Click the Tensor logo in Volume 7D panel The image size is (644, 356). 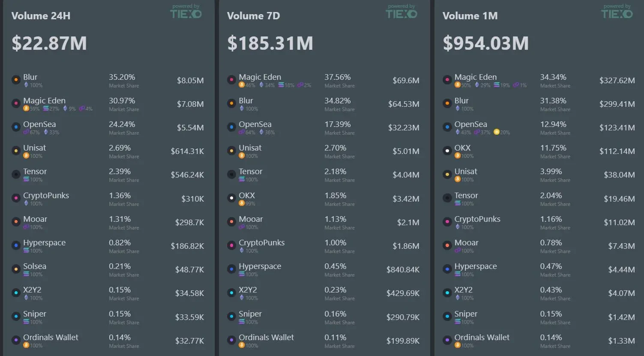231,174
